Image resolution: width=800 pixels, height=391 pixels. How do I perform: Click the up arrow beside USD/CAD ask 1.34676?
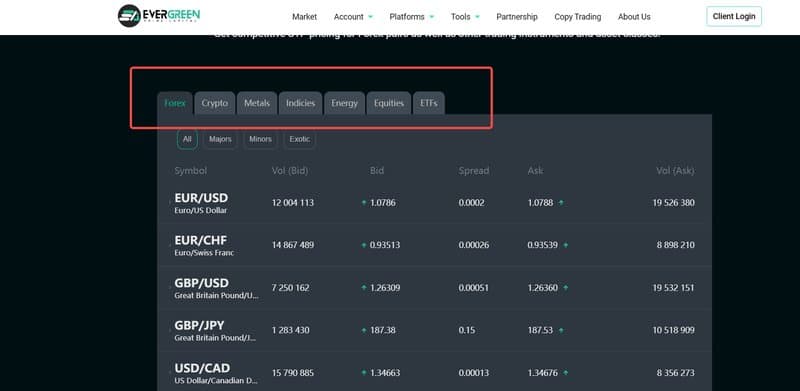pyautogui.click(x=565, y=373)
